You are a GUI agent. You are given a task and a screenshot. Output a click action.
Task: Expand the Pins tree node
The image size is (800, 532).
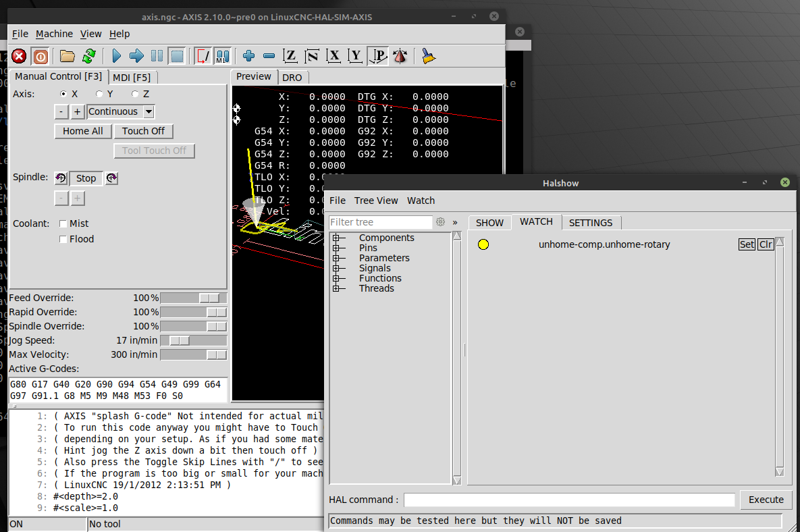(x=336, y=248)
